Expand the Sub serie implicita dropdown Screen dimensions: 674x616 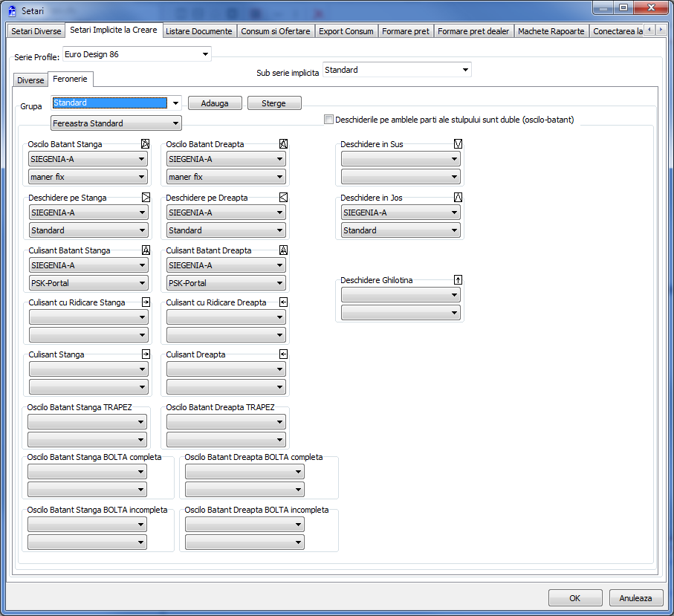[x=465, y=70]
